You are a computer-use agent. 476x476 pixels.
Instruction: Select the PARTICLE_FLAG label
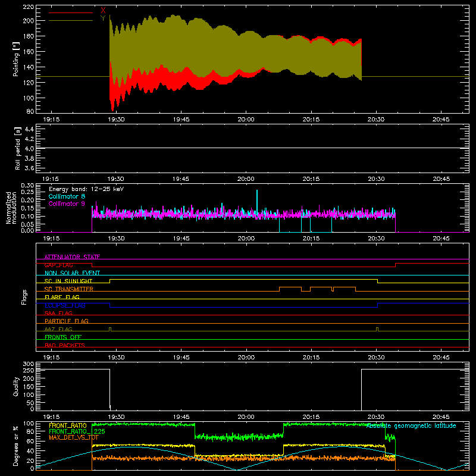(67, 321)
